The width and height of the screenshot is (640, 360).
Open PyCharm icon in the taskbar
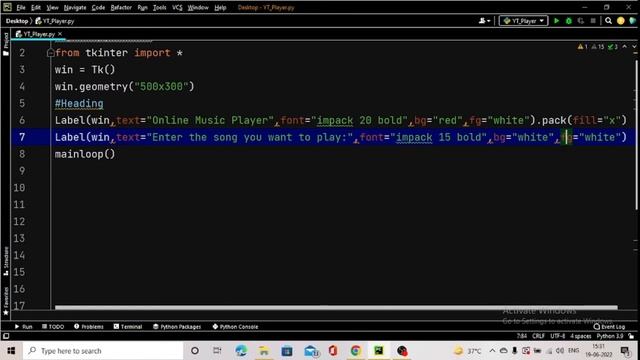379,351
